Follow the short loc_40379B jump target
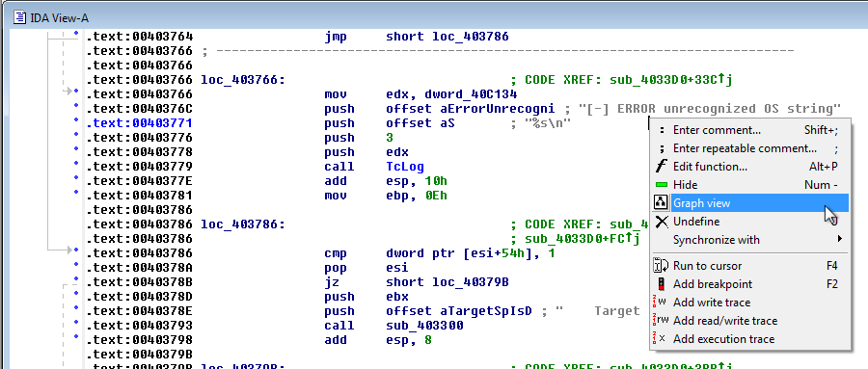The height and width of the screenshot is (369, 868). coord(448,282)
